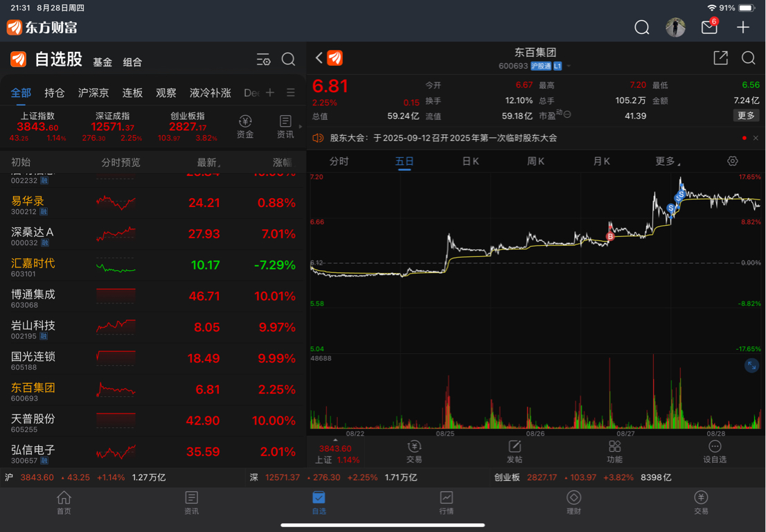This screenshot has height=532, width=766.
Task: Tap the plus add icon top right
Action: (x=742, y=27)
